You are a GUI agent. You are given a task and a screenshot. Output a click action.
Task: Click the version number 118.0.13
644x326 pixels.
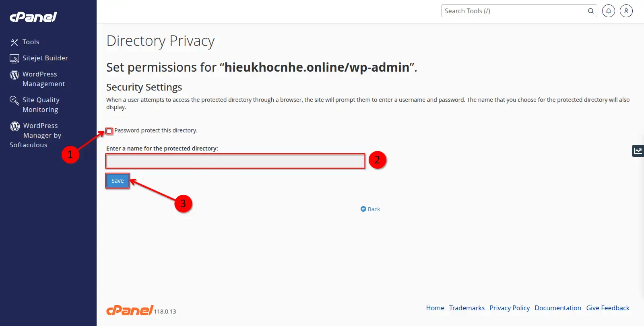[x=165, y=312]
